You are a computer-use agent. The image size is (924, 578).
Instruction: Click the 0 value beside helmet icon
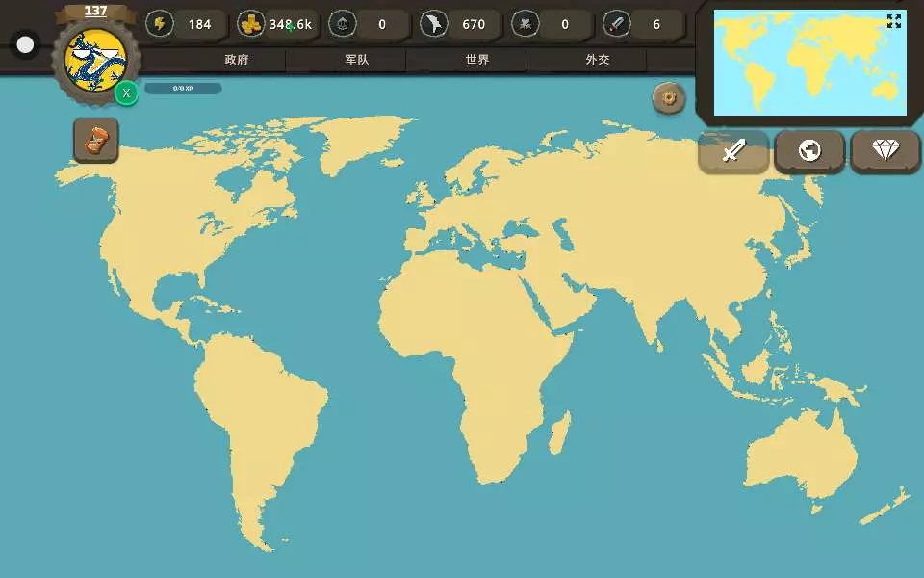(x=382, y=25)
